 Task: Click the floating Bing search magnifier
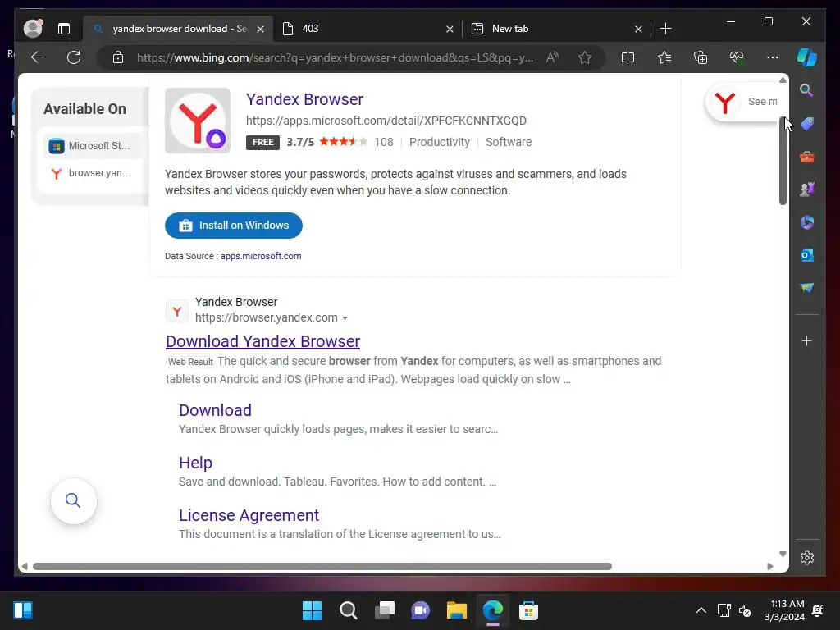point(73,501)
